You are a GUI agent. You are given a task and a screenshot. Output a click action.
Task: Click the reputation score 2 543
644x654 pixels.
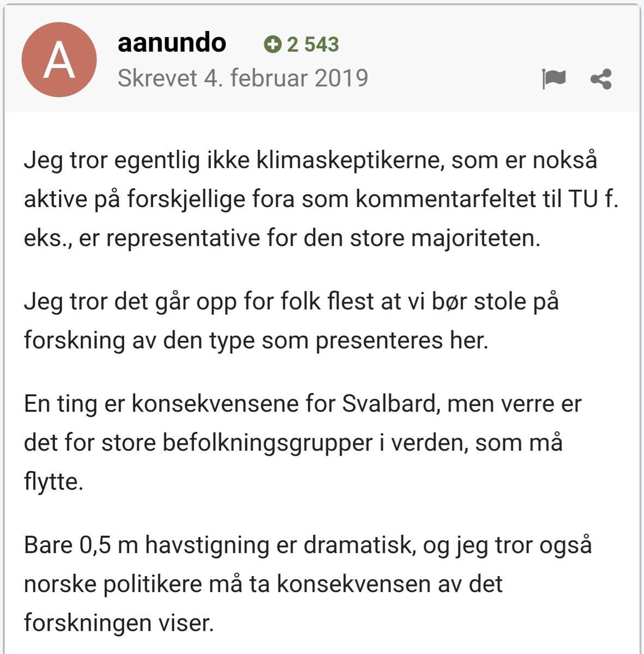coord(312,45)
